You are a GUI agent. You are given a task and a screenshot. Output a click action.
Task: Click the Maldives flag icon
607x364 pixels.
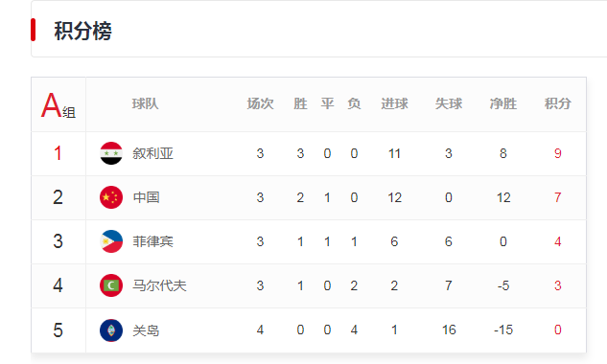[111, 285]
